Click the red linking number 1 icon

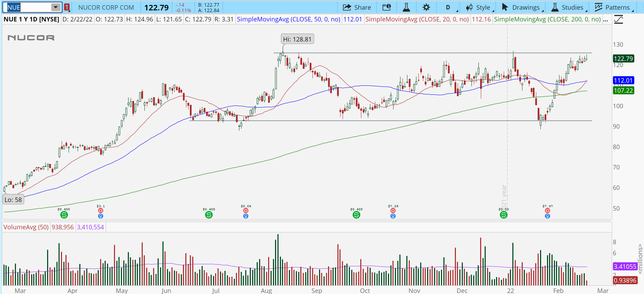(x=67, y=7)
